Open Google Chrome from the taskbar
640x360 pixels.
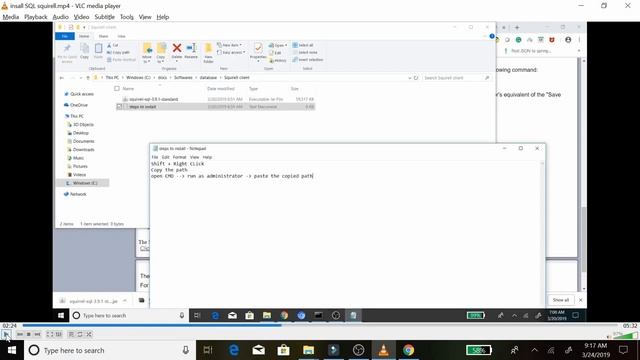[x=408, y=350]
